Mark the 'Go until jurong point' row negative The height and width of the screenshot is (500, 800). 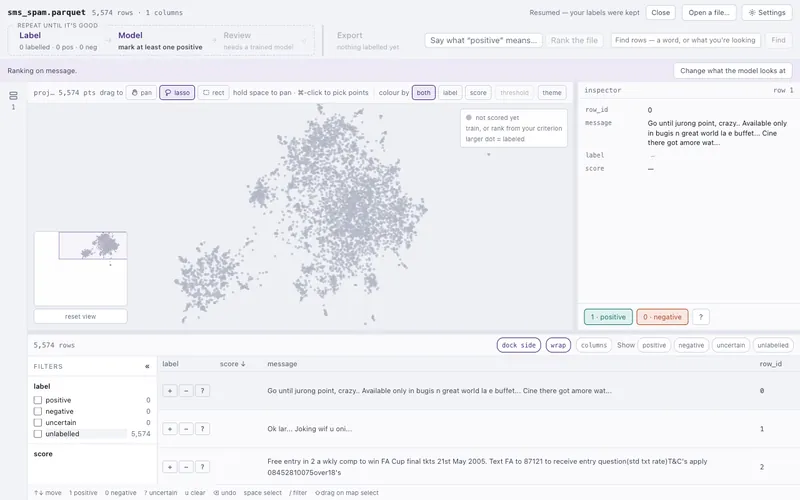[x=186, y=391]
